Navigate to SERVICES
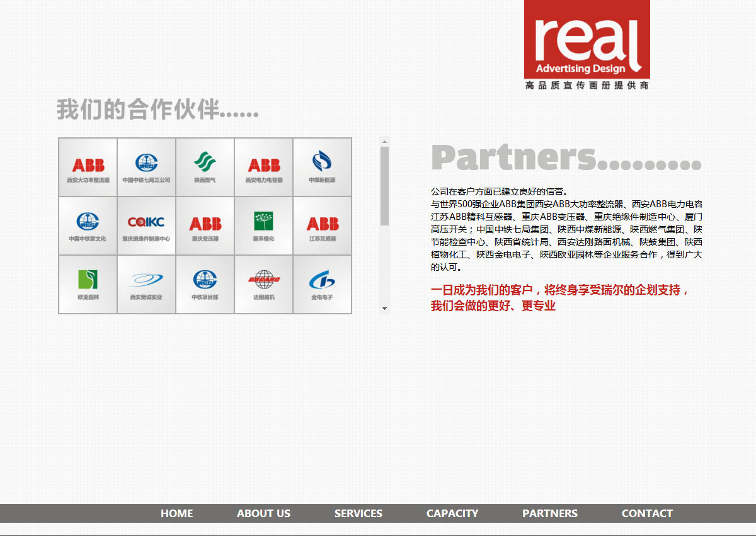 pyautogui.click(x=358, y=513)
